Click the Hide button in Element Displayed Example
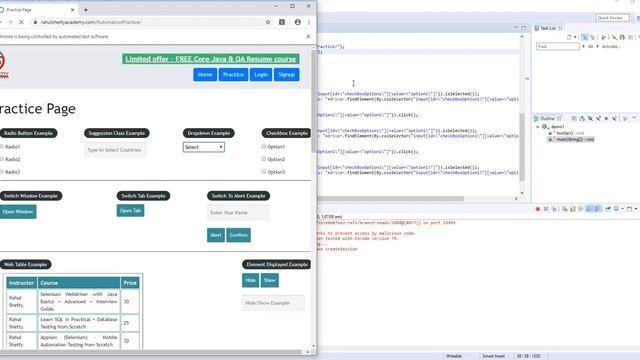Image resolution: width=640 pixels, height=360 pixels. (250, 280)
